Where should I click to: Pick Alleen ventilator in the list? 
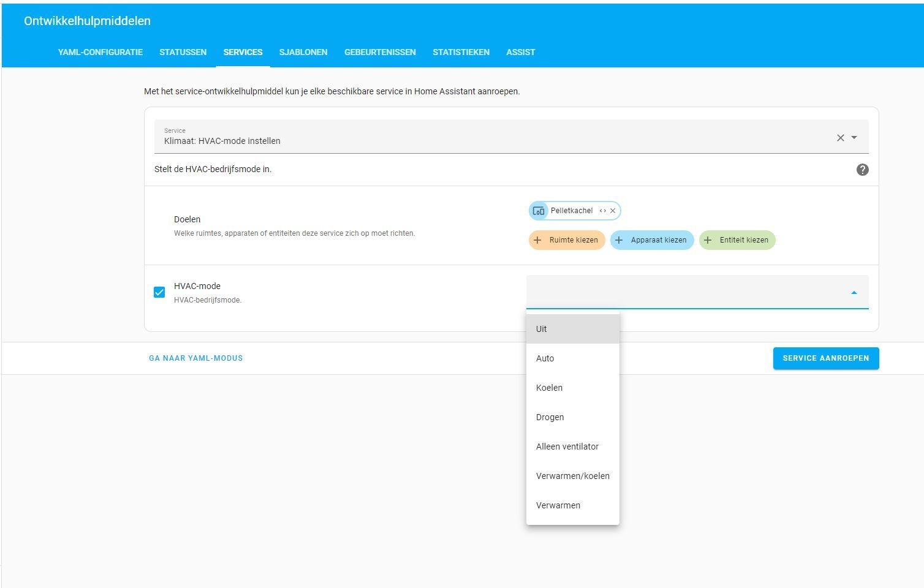click(567, 447)
